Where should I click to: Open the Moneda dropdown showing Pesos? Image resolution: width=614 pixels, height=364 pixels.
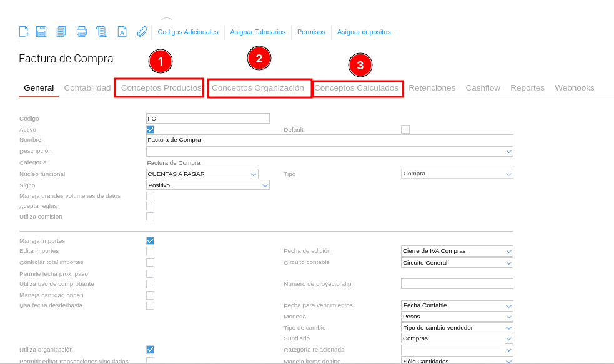(457, 317)
